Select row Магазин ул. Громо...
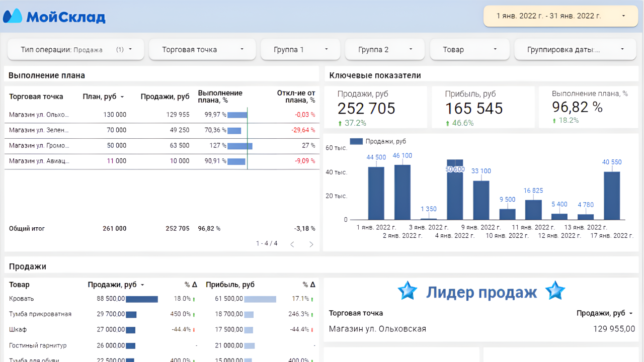Screen dimensions: 644x362 pos(162,146)
